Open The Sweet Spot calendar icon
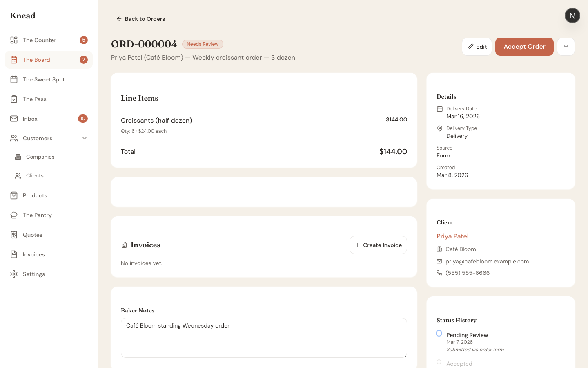The height and width of the screenshot is (368, 588). click(13, 79)
